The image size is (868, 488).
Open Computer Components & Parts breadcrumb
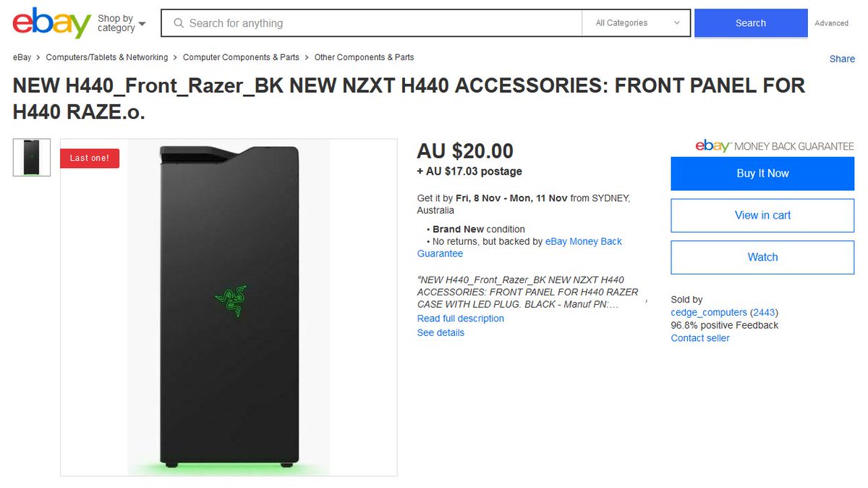click(x=241, y=57)
